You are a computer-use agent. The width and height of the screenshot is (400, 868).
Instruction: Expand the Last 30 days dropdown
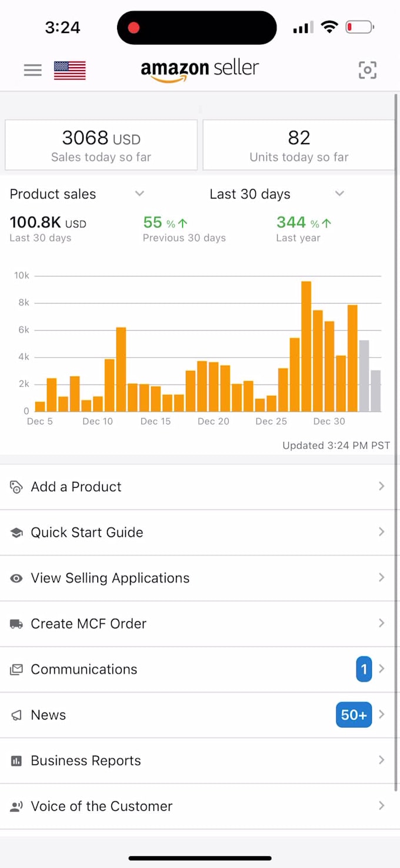[339, 194]
